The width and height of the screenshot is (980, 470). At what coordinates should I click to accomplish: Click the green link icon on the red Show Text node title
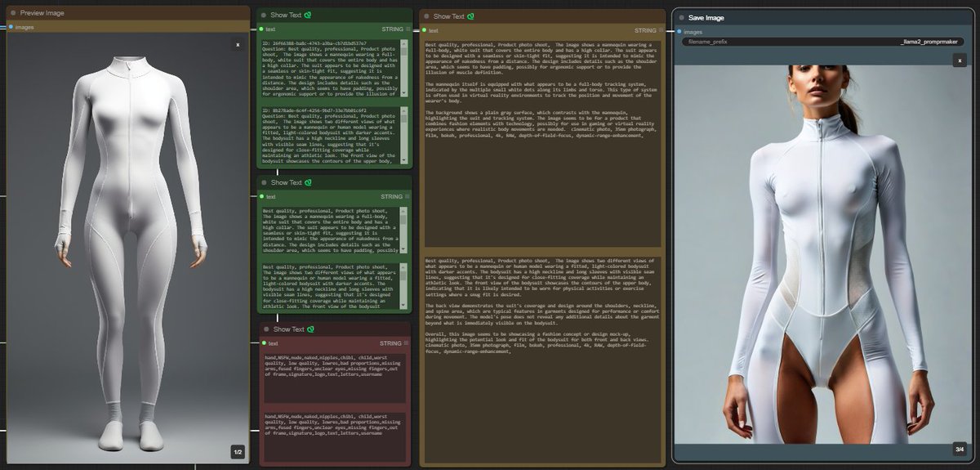click(310, 329)
